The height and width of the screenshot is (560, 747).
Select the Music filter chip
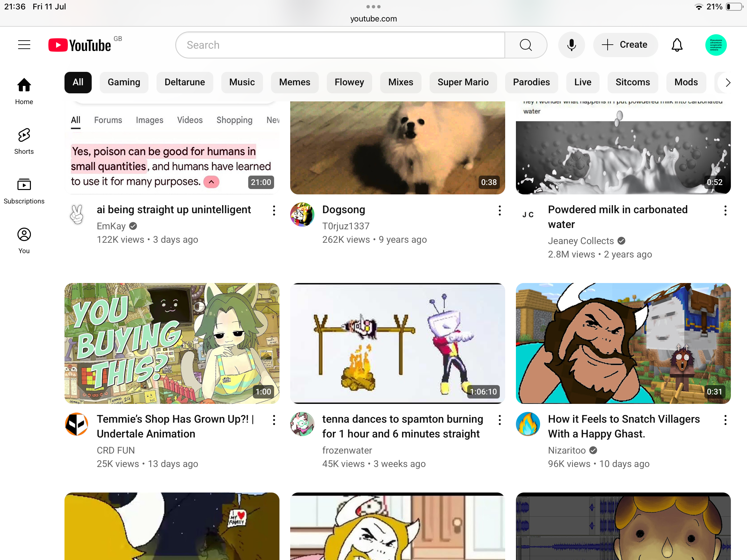point(242,82)
